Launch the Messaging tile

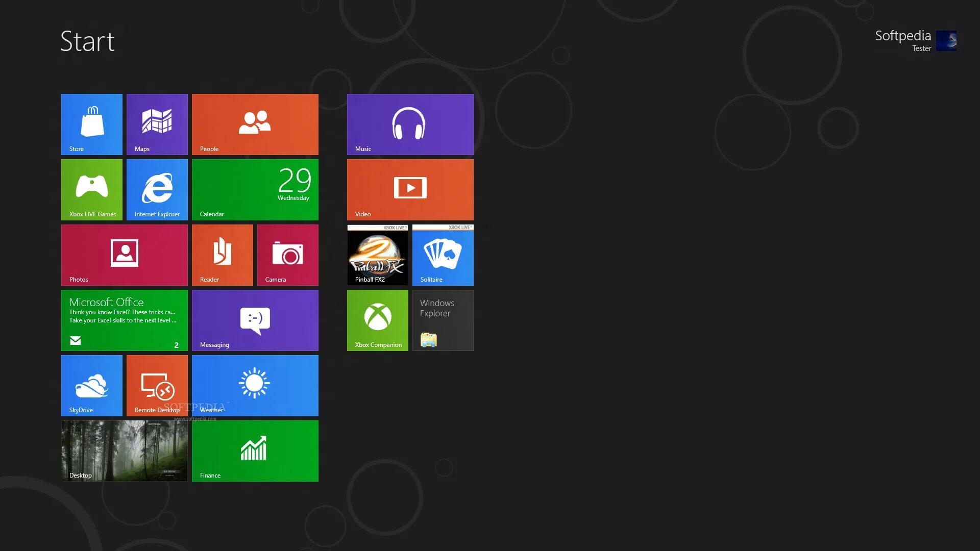click(255, 320)
